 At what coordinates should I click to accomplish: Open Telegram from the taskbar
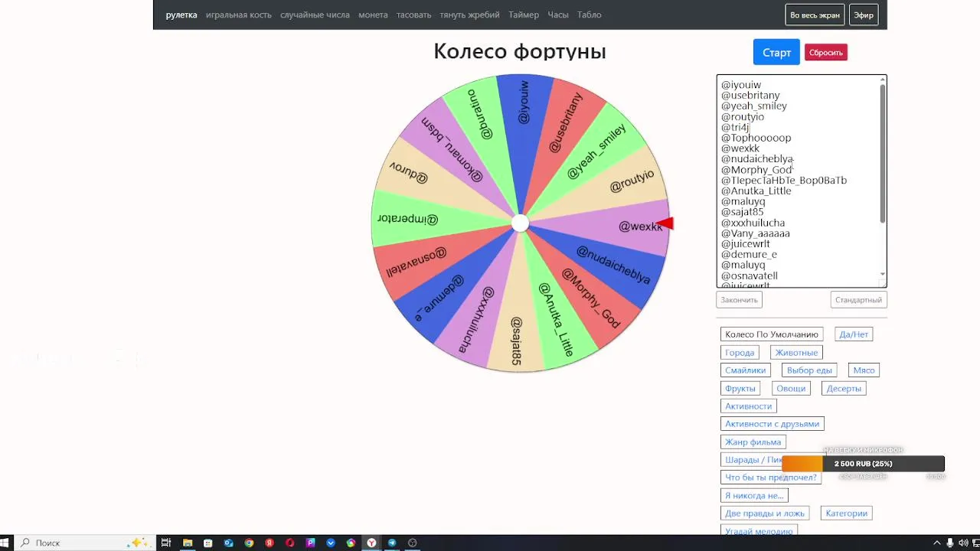pos(392,543)
